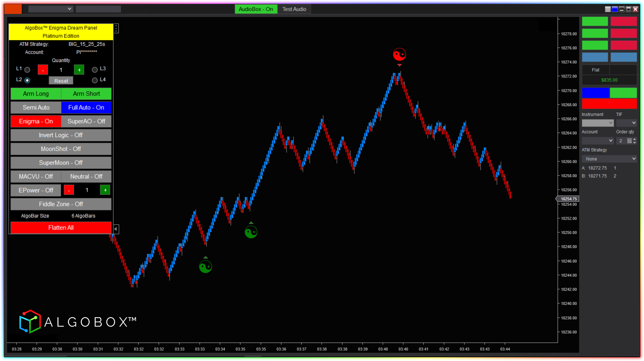This screenshot has width=644, height=361.
Task: Click the upper green yin-yang buy signal
Action: [251, 232]
